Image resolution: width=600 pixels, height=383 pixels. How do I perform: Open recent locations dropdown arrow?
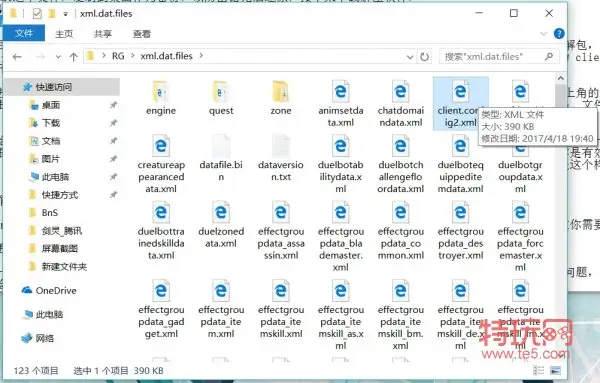tap(58, 57)
